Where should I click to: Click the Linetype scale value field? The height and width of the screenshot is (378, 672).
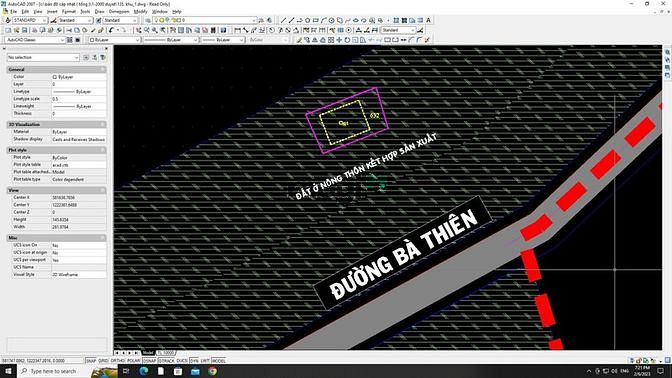[x=78, y=99]
